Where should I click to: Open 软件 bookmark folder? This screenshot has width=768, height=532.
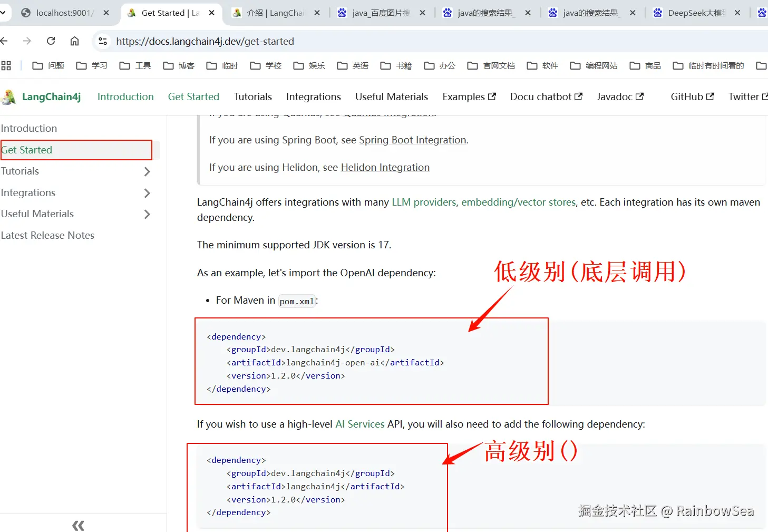tap(542, 65)
